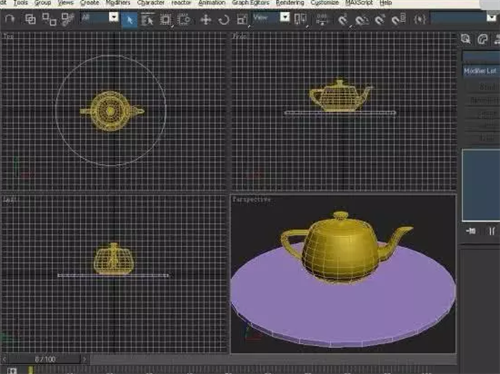Select the wireframe teapot in Front viewport
The image size is (500, 374).
pos(340,95)
